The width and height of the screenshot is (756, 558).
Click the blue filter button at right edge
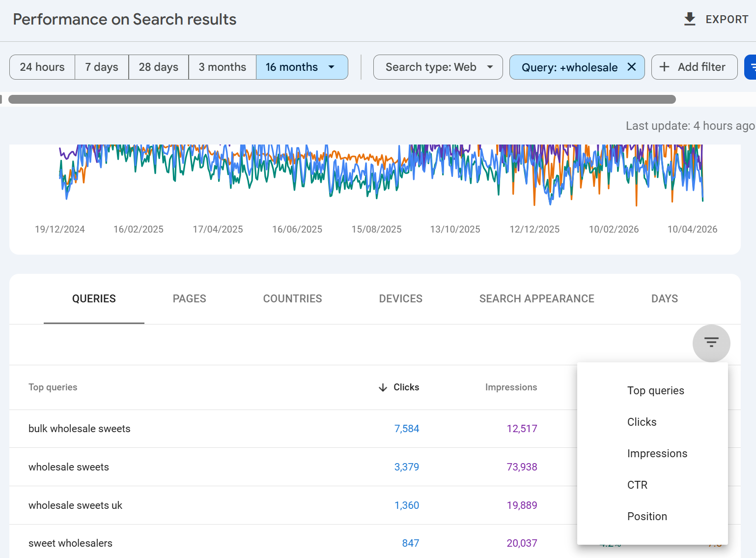point(751,67)
